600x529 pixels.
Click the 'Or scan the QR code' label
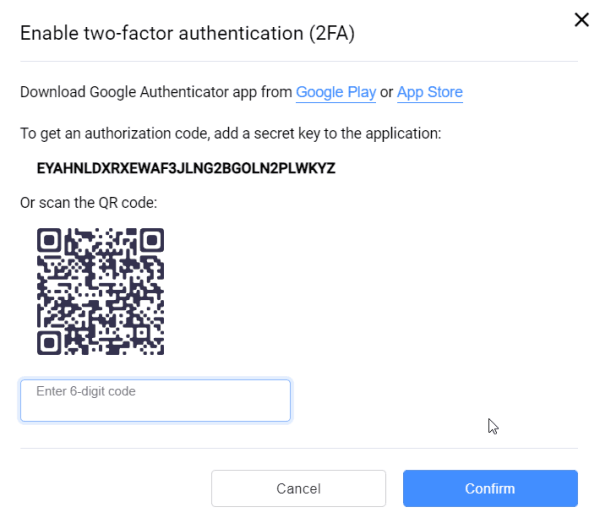[x=89, y=203]
